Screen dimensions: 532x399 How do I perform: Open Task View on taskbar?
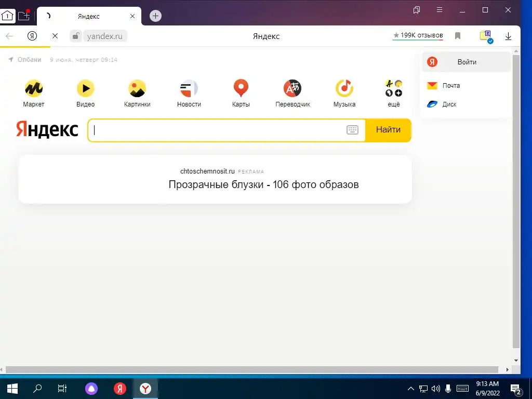click(x=62, y=389)
